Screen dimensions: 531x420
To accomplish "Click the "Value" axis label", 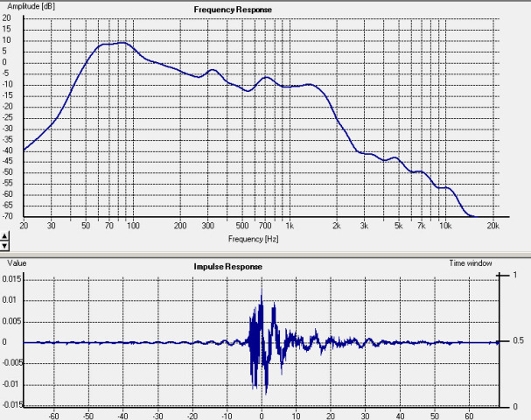I will point(17,263).
